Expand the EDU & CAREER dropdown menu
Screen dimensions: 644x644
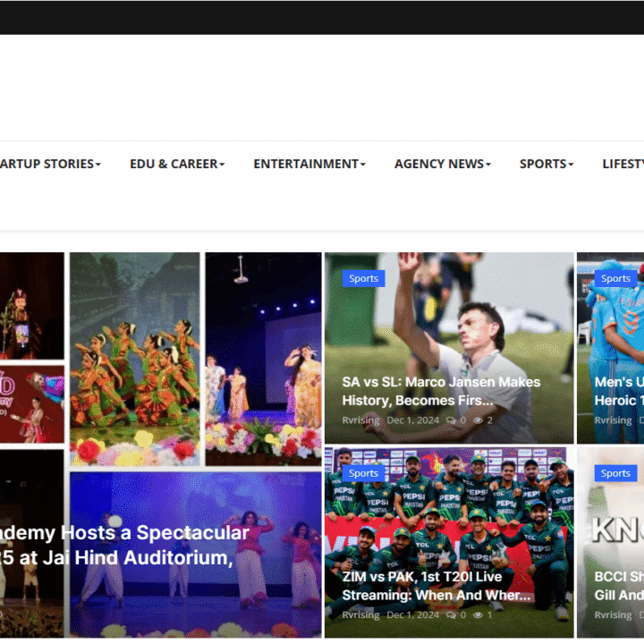click(x=176, y=164)
